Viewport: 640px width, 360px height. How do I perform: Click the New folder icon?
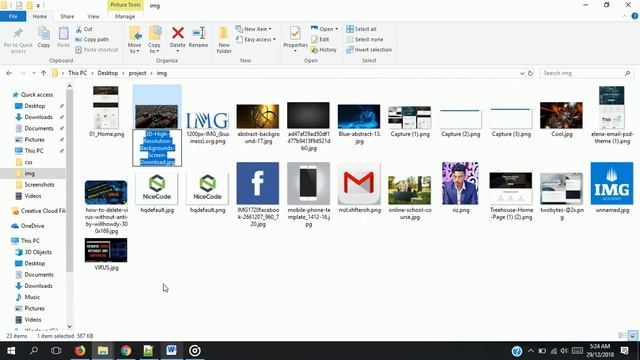point(224,33)
